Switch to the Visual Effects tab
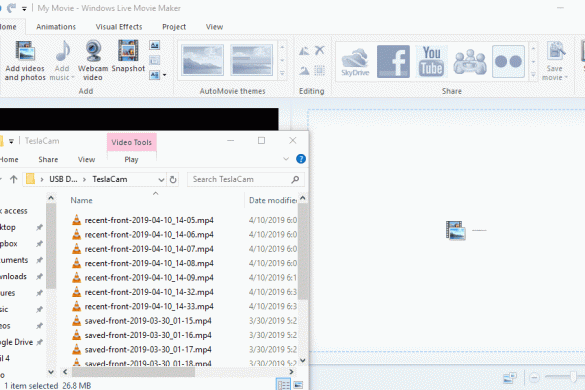The image size is (585, 390). pyautogui.click(x=119, y=27)
